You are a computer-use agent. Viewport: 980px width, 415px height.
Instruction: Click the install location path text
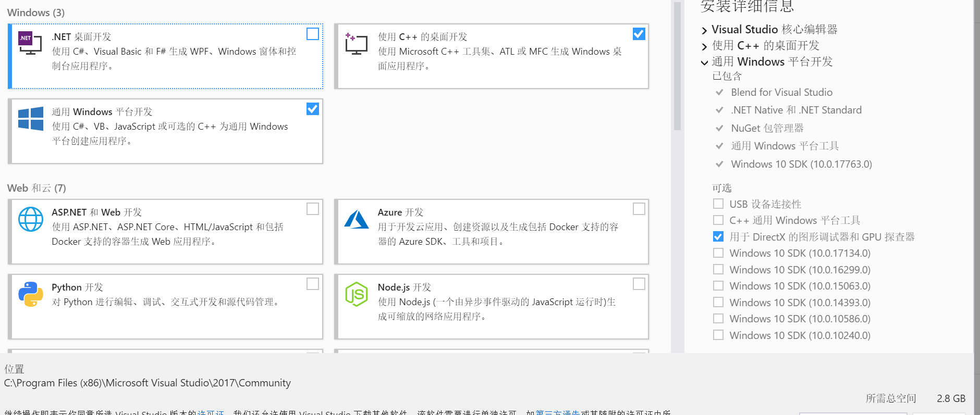pyautogui.click(x=148, y=383)
